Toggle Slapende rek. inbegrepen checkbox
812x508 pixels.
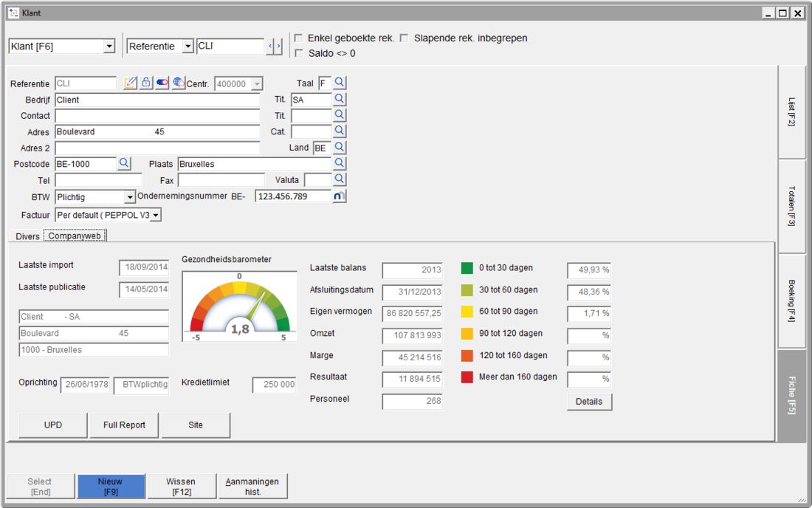click(x=404, y=38)
